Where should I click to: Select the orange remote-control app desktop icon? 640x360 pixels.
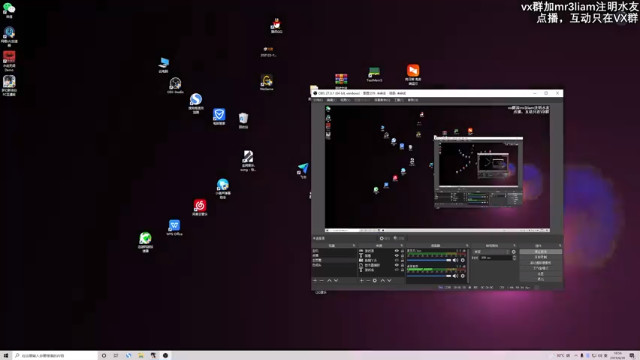click(413, 74)
